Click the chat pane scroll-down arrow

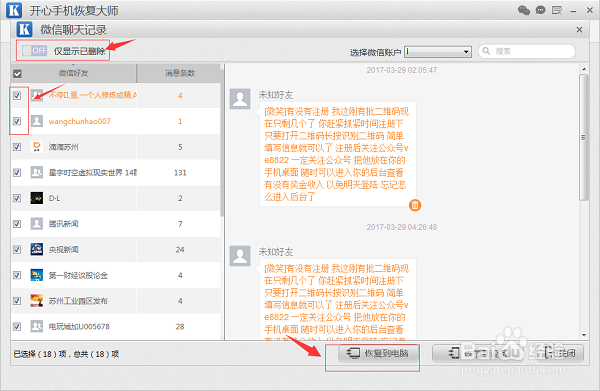coord(584,335)
